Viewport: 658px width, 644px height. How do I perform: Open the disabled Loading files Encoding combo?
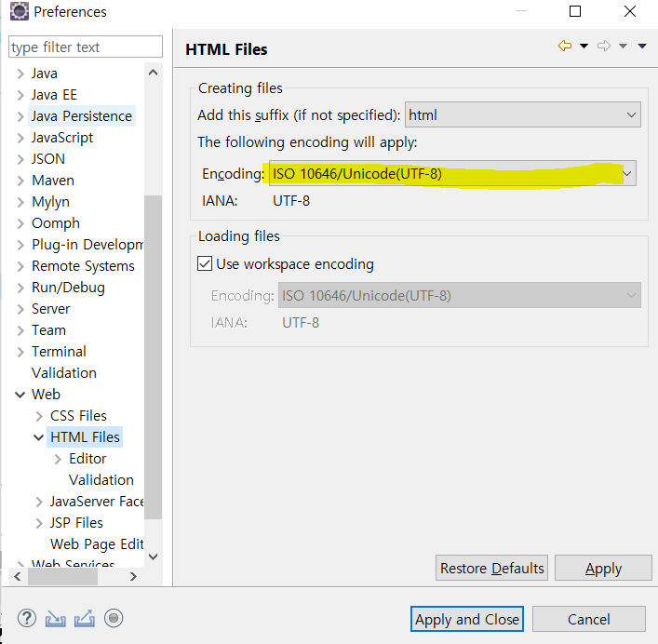[x=460, y=295]
